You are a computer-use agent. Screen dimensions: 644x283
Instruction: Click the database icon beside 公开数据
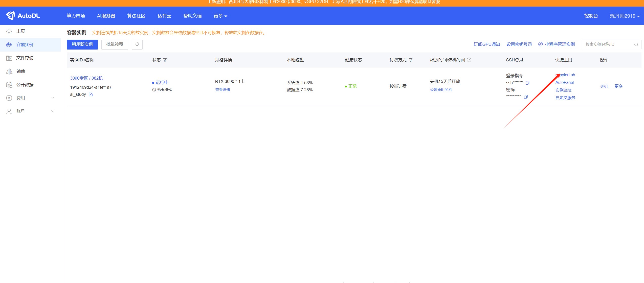pos(9,85)
